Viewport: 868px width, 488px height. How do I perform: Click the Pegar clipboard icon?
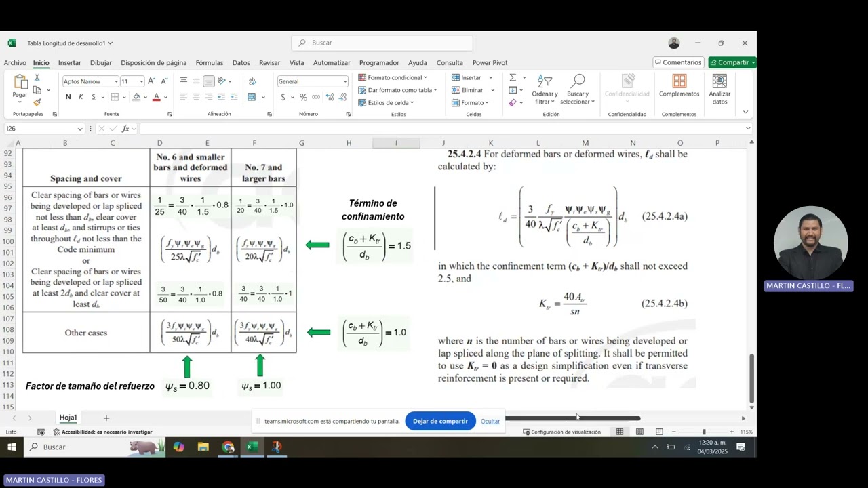tap(20, 83)
